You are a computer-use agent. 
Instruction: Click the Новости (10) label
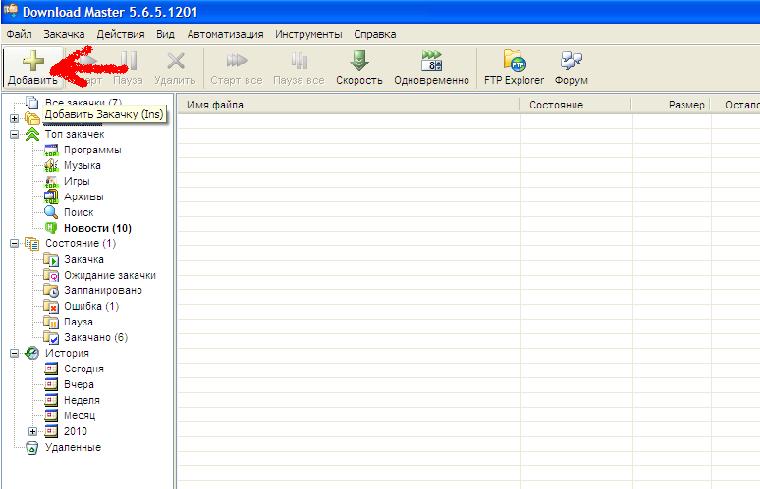pos(98,228)
